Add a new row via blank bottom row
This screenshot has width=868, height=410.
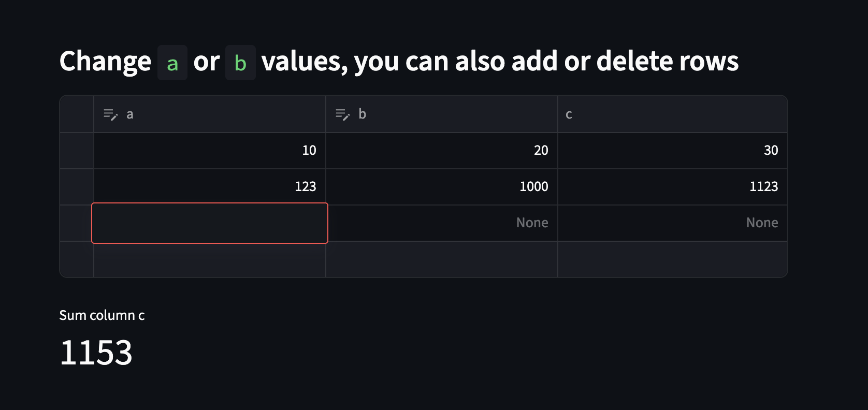click(424, 259)
